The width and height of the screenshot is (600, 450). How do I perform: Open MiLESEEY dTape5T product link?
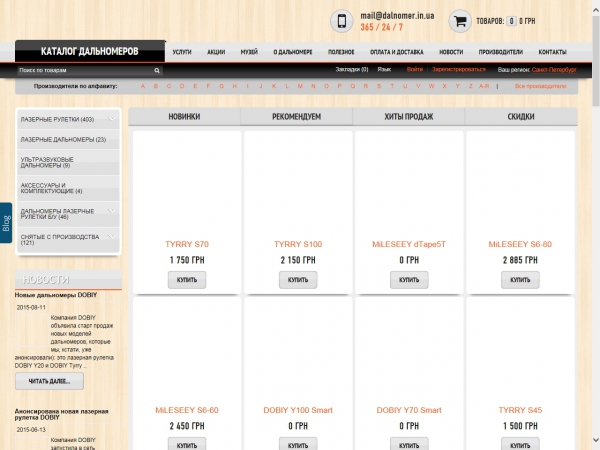tap(409, 244)
